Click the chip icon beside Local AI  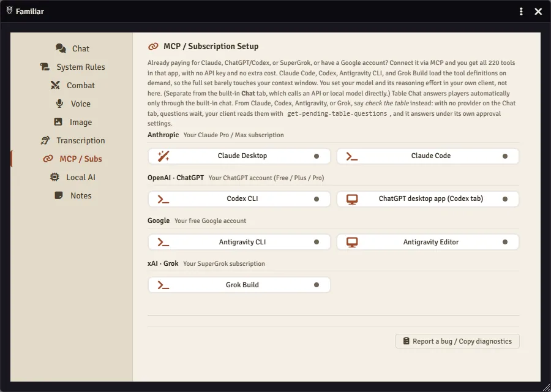pos(54,177)
